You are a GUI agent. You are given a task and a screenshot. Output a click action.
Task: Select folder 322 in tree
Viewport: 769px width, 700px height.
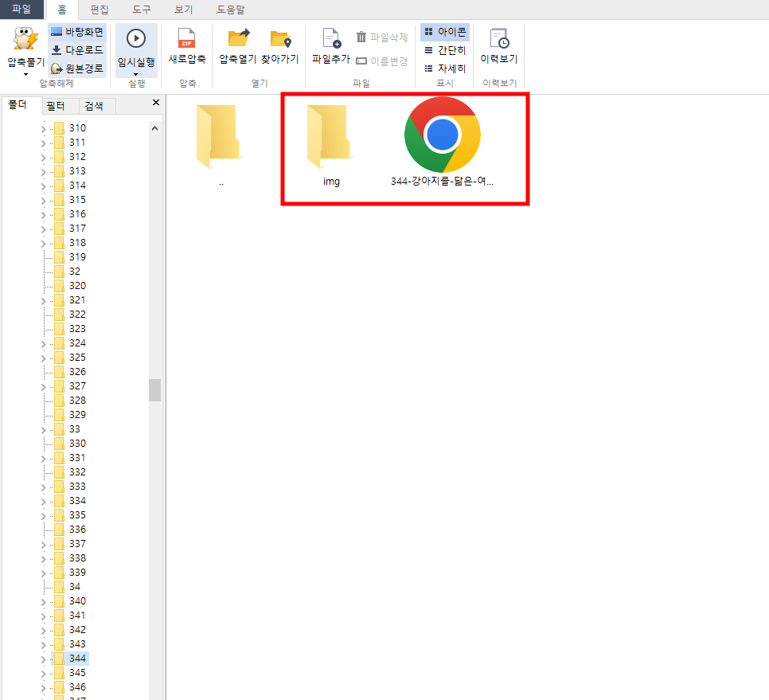77,315
